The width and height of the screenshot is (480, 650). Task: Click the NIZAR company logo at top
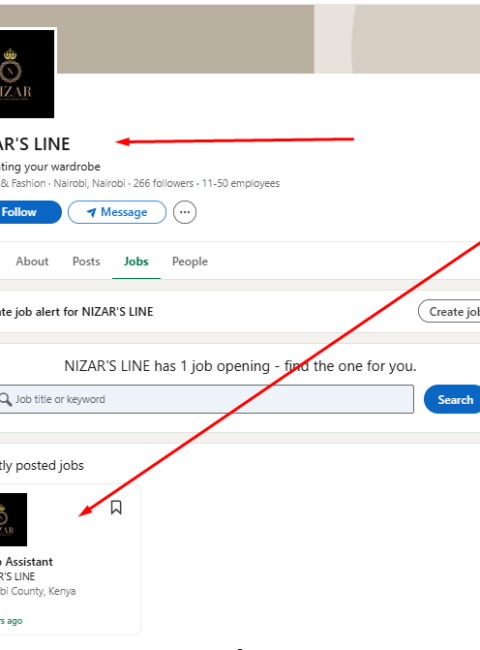click(27, 74)
